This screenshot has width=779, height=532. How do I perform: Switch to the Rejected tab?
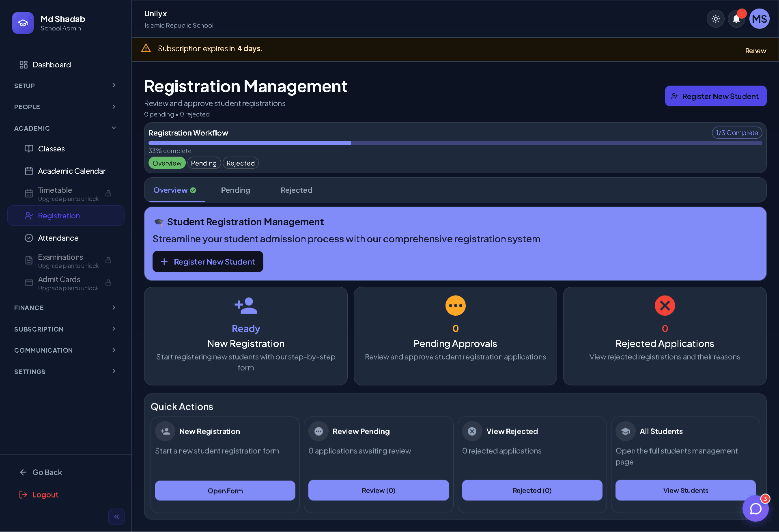pos(296,190)
